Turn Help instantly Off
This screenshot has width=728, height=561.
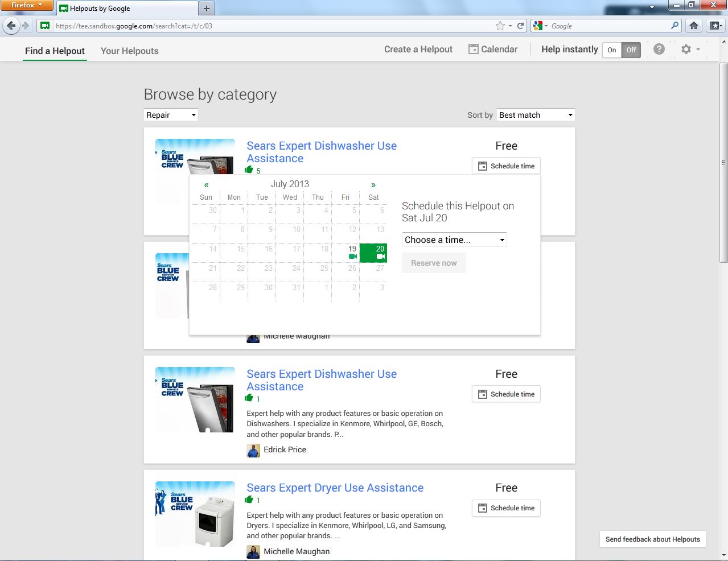click(x=631, y=50)
